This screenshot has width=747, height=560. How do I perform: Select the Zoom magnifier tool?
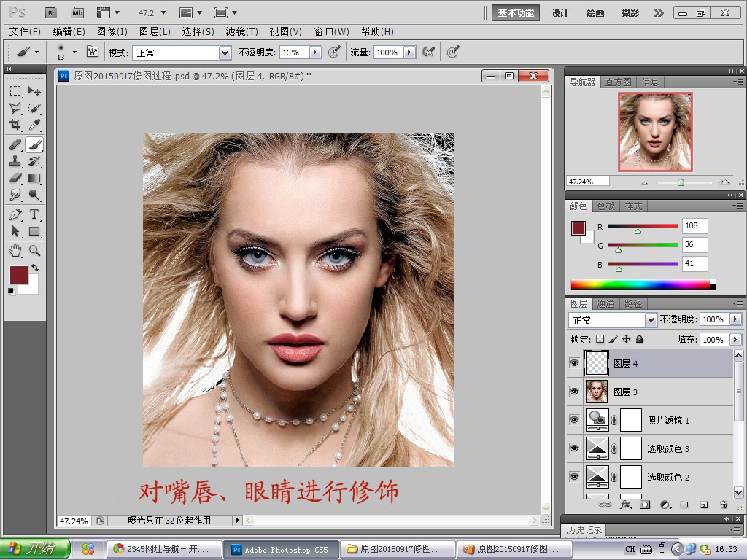[x=34, y=251]
